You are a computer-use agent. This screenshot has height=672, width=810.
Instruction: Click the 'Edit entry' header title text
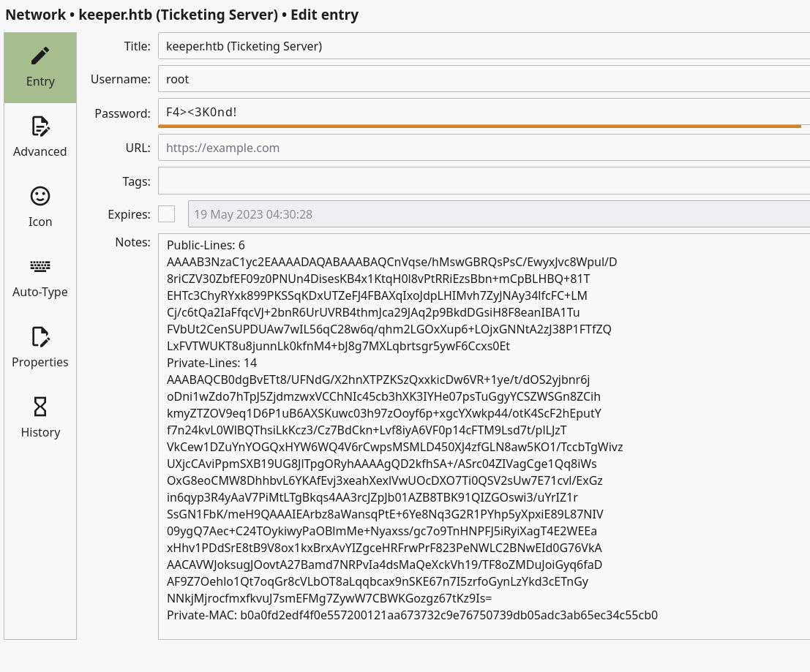tap(324, 15)
